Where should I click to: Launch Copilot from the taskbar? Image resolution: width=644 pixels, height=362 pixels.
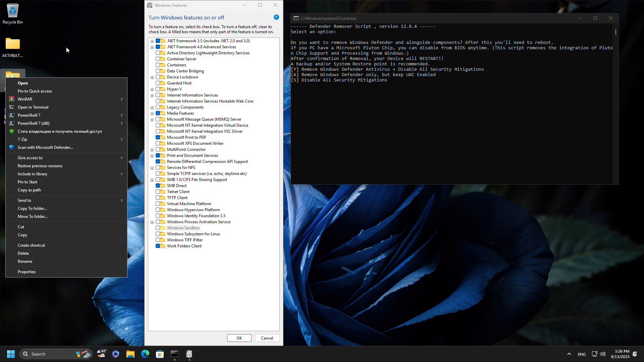click(x=116, y=354)
